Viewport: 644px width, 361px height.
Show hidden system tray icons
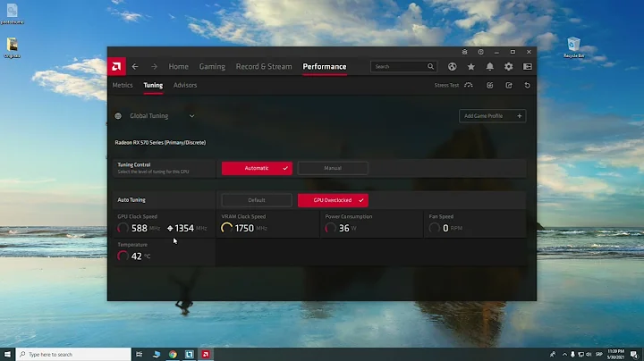coord(564,354)
